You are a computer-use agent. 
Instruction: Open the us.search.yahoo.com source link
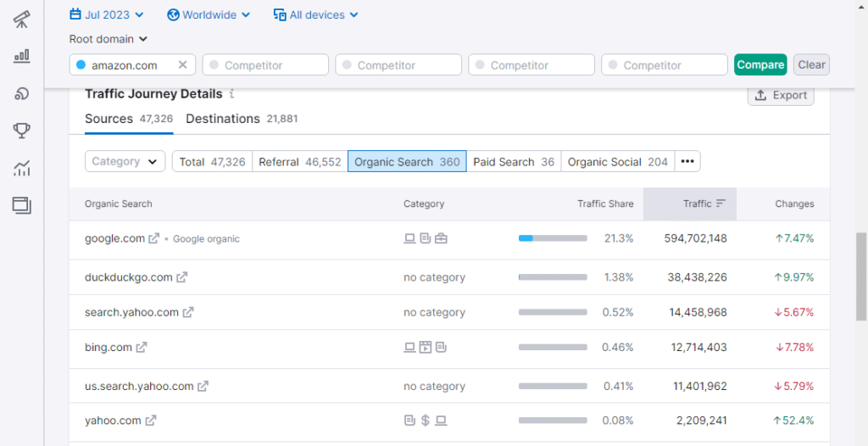(139, 386)
